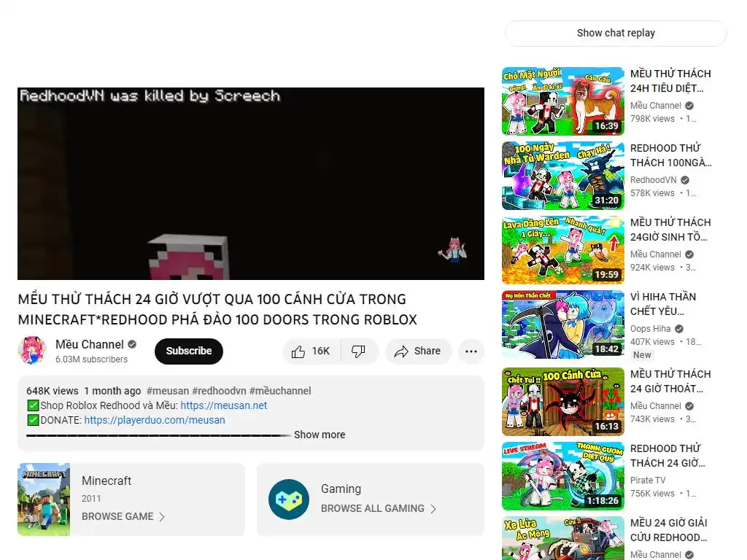The width and height of the screenshot is (747, 560).
Task: Open title MỀU THỬ THÁCH 24 GIỜ THOÁT...
Action: 670,381
